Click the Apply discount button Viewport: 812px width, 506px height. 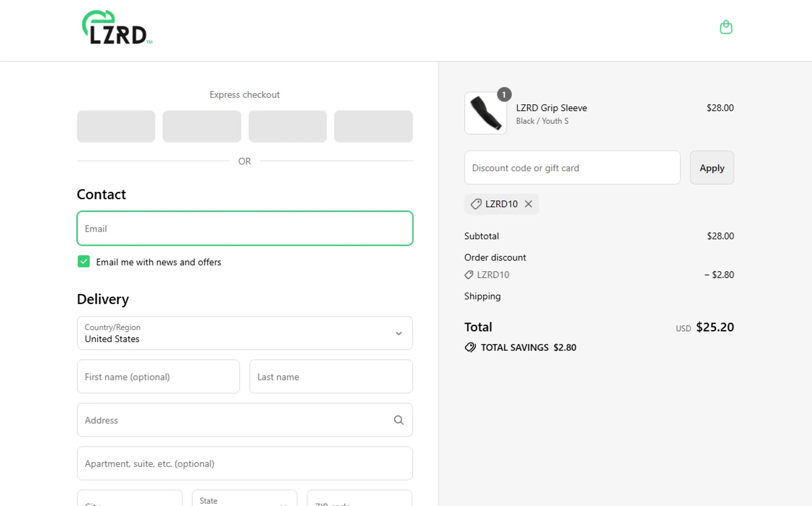tap(712, 168)
